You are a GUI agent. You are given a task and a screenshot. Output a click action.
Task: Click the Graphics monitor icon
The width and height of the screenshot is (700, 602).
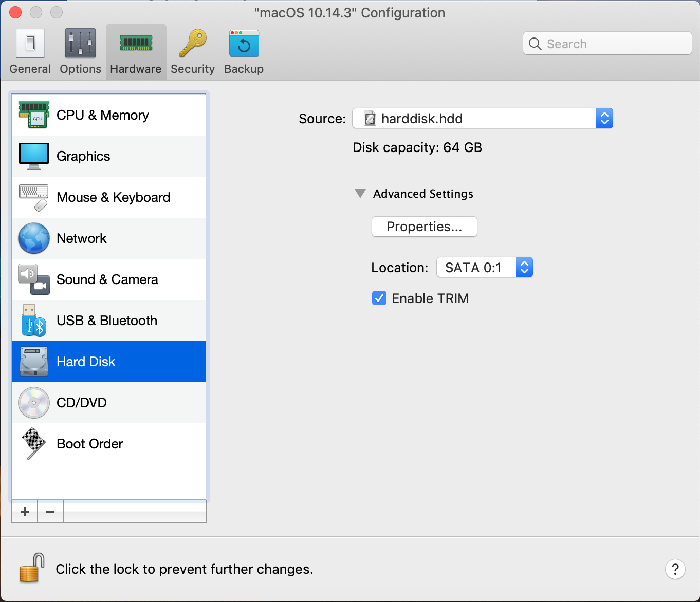click(34, 156)
